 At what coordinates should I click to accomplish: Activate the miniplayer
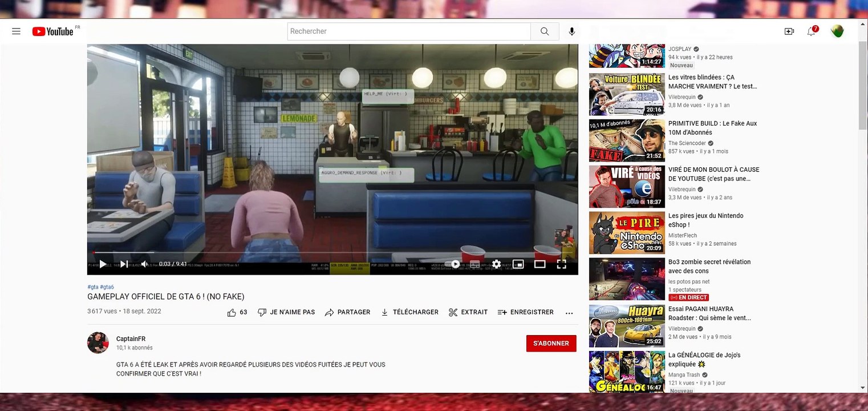518,264
